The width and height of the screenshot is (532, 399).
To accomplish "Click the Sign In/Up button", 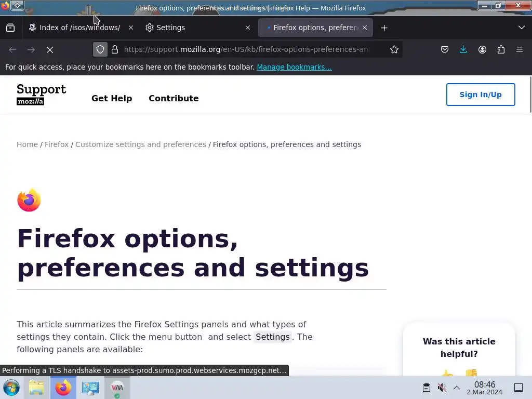I will pyautogui.click(x=481, y=95).
